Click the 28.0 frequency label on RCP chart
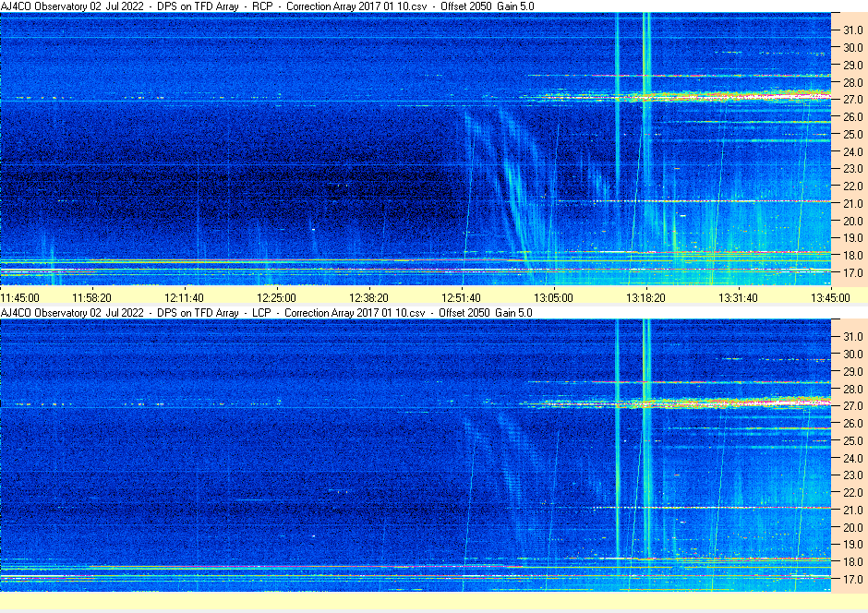 [x=853, y=82]
